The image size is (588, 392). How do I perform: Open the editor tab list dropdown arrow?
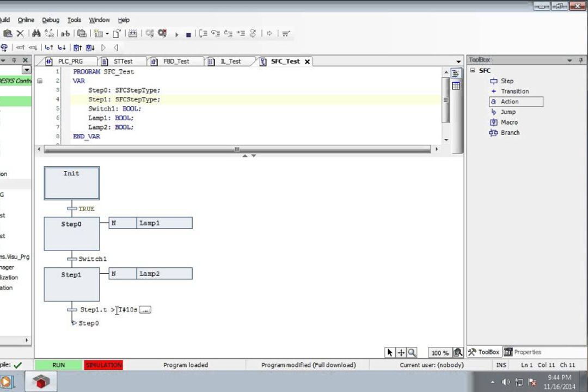coord(458,62)
